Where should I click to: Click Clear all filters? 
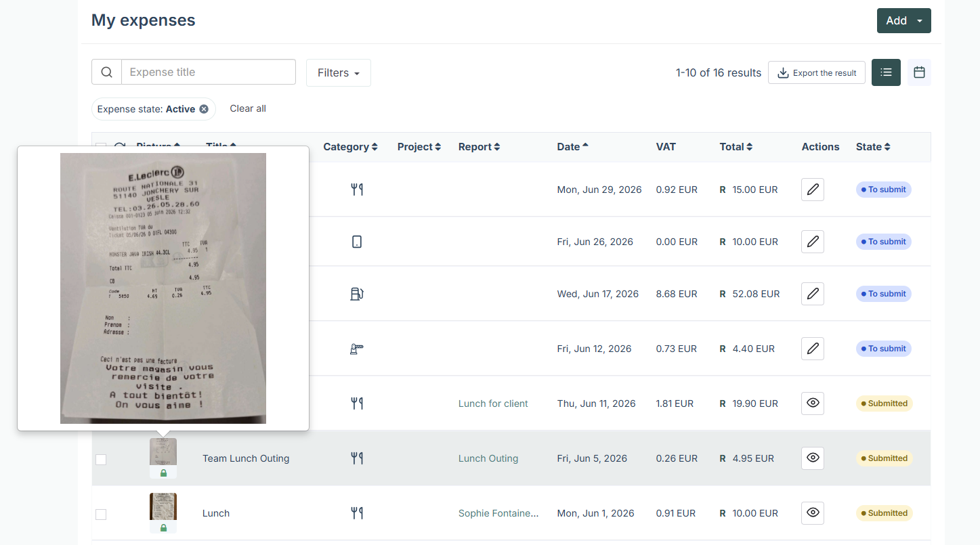248,108
